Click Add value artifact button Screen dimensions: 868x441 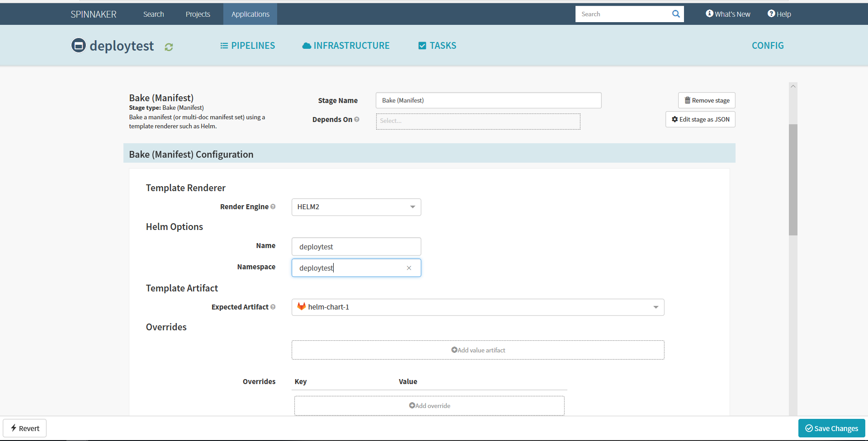pos(478,350)
